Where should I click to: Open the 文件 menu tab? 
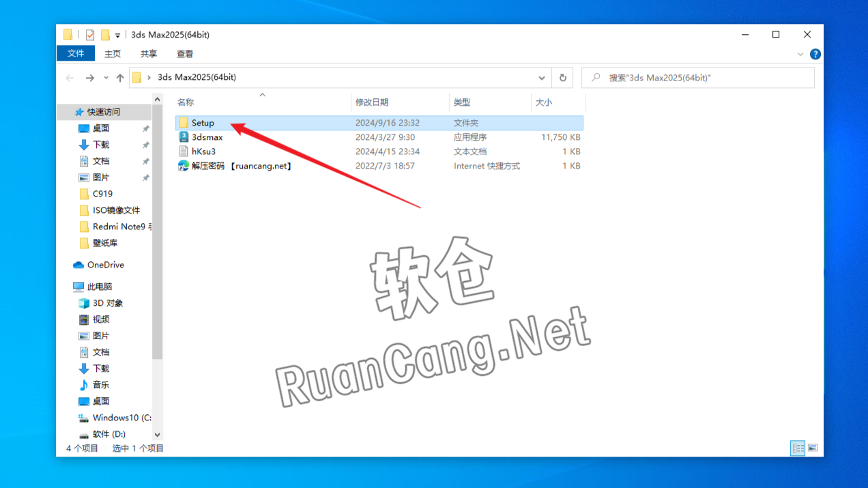(x=76, y=54)
